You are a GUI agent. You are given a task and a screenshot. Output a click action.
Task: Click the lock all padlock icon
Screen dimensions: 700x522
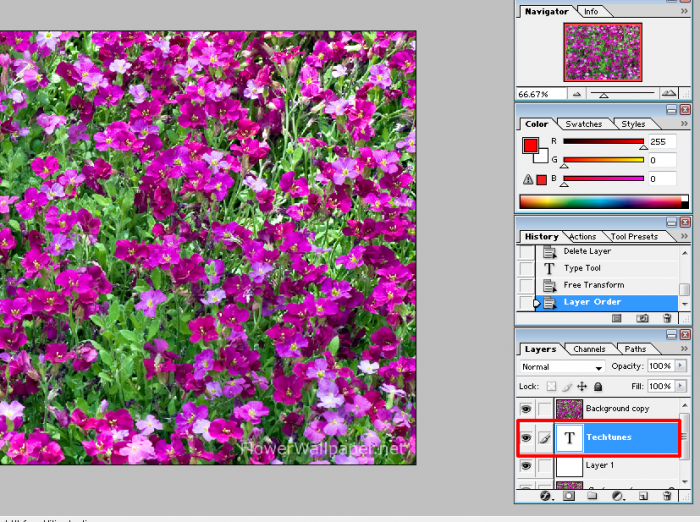tap(598, 386)
